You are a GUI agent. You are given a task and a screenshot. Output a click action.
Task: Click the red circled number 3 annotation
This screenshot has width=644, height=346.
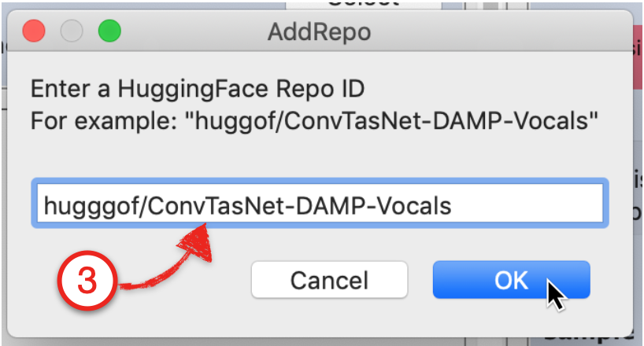click(x=87, y=281)
